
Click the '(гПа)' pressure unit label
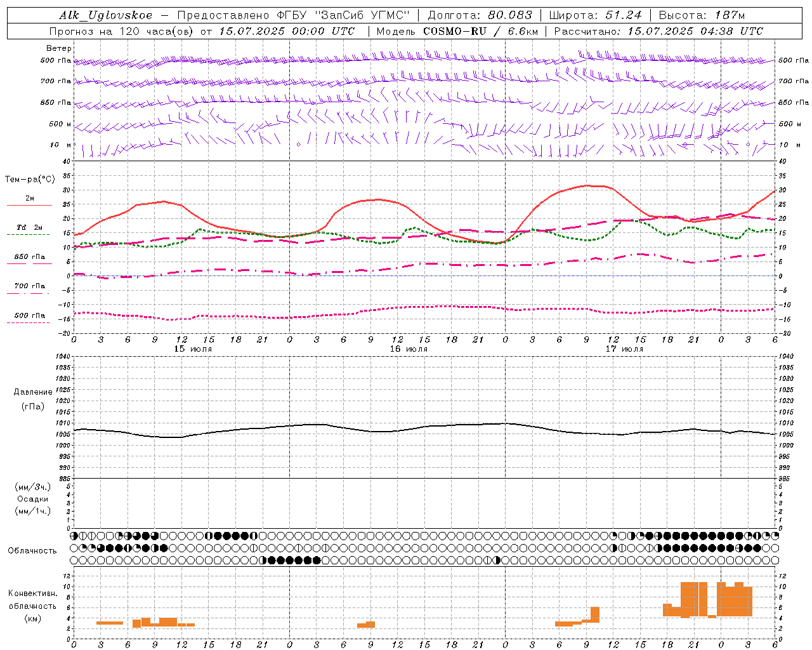[33, 406]
